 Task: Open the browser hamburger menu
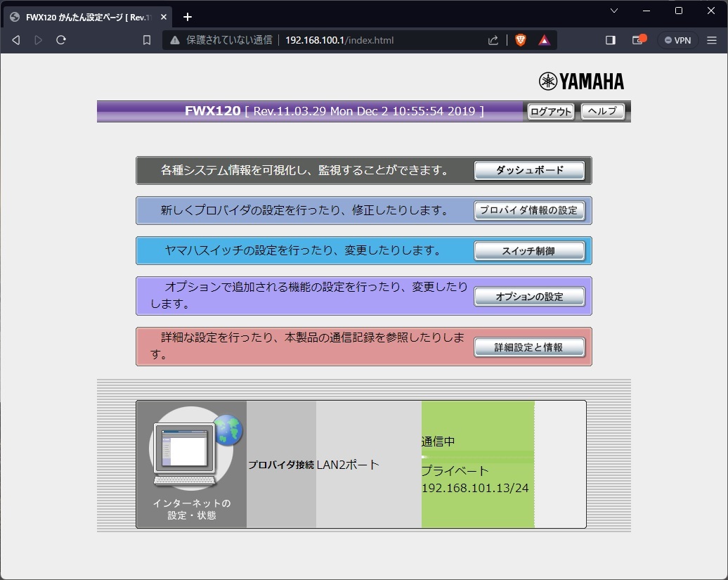[x=712, y=40]
